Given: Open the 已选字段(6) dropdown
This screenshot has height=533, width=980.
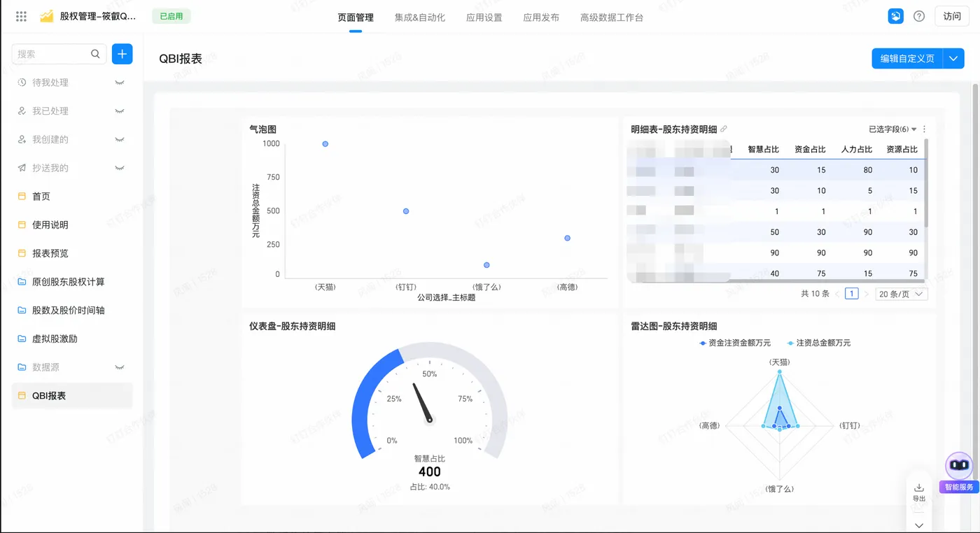Looking at the screenshot, I should tap(892, 129).
